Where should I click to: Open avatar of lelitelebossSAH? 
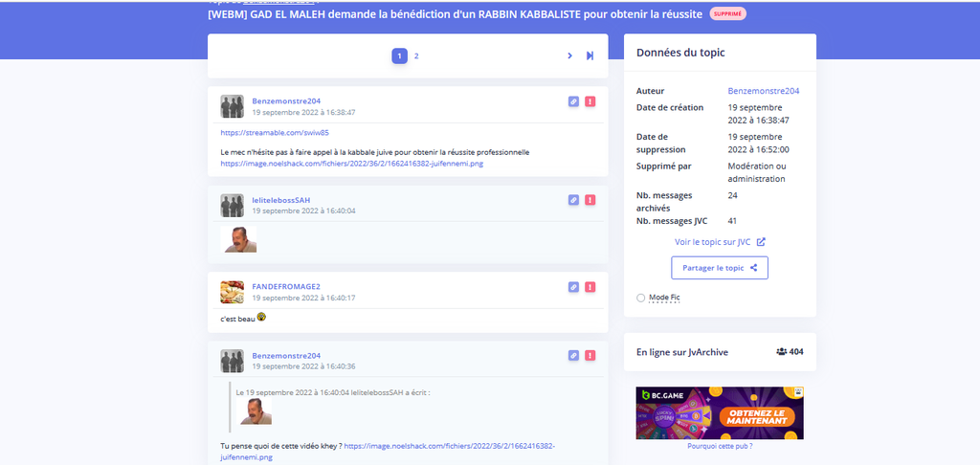pos(232,205)
